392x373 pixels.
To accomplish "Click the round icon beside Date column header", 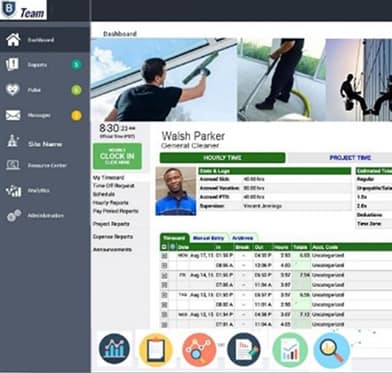I will pos(172,247).
